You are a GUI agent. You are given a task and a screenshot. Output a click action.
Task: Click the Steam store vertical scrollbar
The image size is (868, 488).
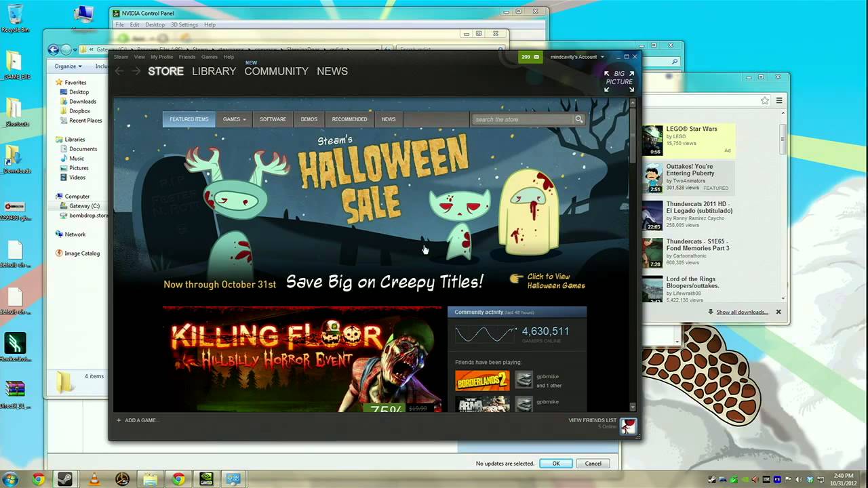coord(633,254)
